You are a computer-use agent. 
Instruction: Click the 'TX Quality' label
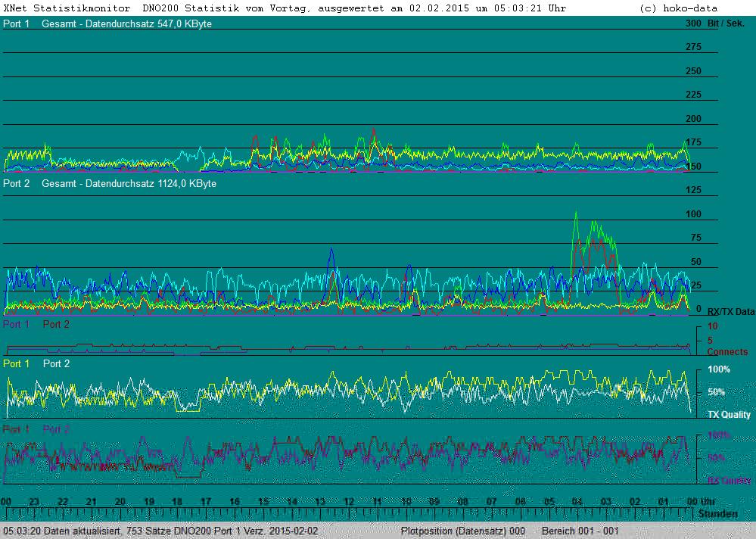click(729, 415)
